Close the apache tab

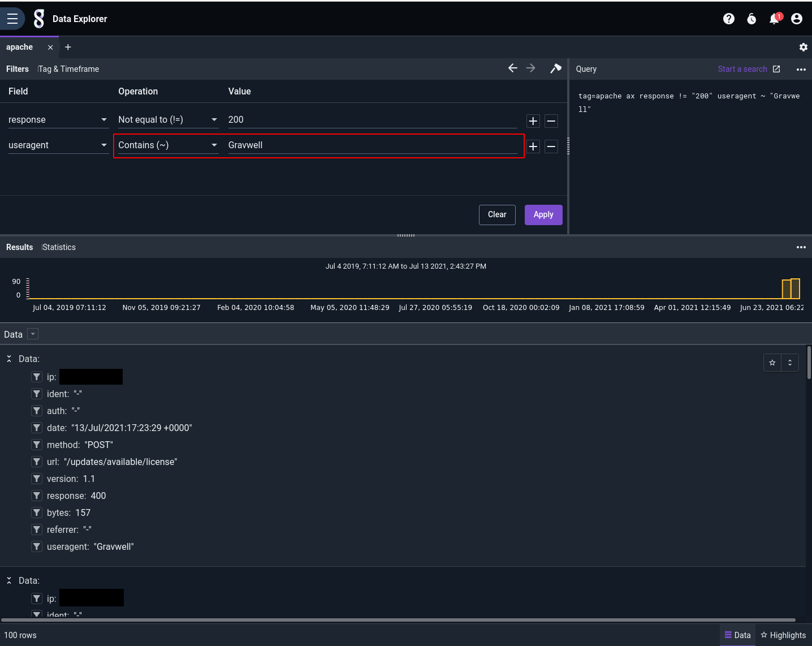coord(50,48)
